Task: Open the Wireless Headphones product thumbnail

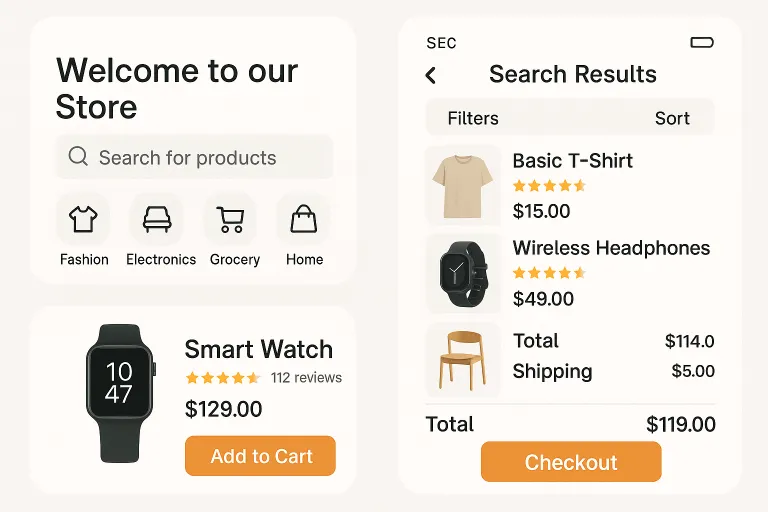Action: pyautogui.click(x=463, y=273)
